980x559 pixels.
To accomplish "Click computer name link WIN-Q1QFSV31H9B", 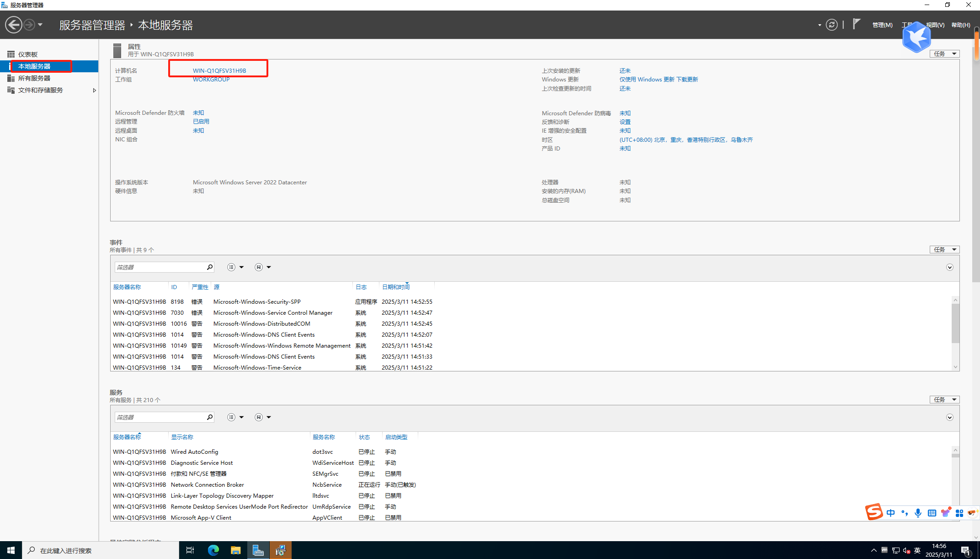I will click(219, 70).
